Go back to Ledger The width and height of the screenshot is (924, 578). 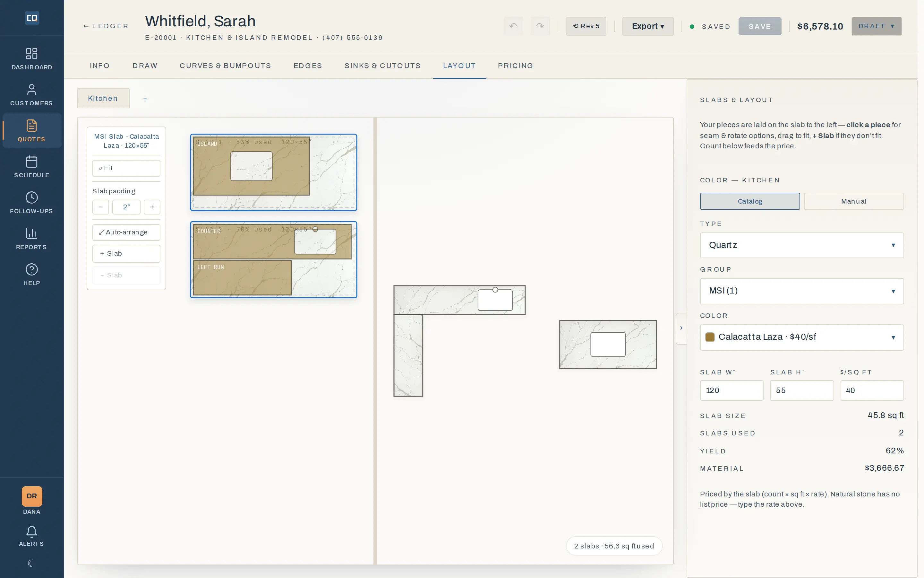pos(106,26)
